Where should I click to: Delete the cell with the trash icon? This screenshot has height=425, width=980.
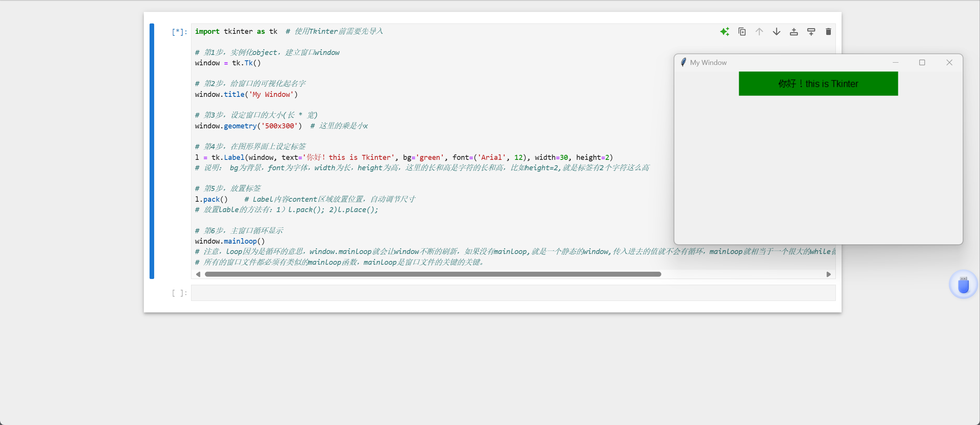tap(829, 32)
